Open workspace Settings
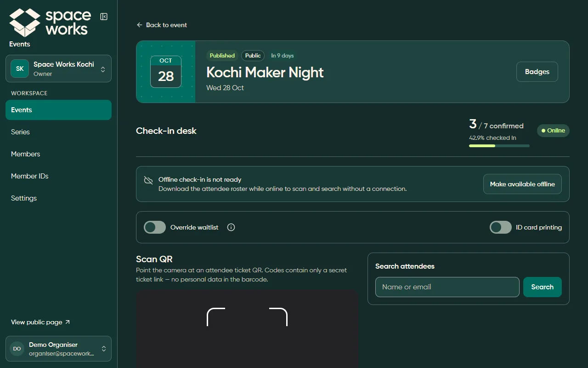This screenshot has height=368, width=588. (58, 198)
